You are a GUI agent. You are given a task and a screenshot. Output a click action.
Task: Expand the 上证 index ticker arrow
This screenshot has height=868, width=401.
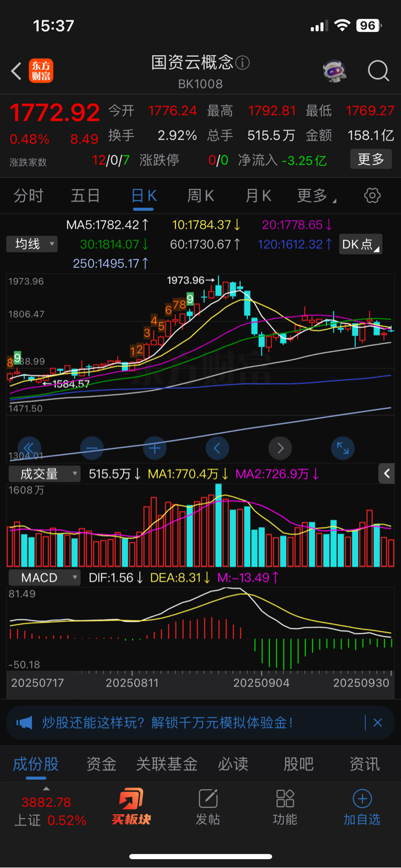(x=46, y=789)
